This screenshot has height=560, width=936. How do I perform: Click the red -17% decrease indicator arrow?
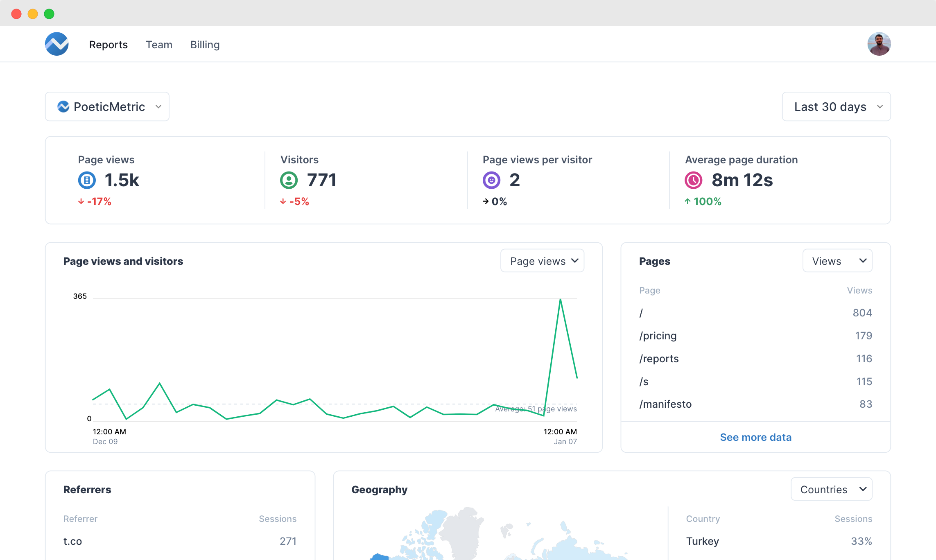click(x=80, y=201)
